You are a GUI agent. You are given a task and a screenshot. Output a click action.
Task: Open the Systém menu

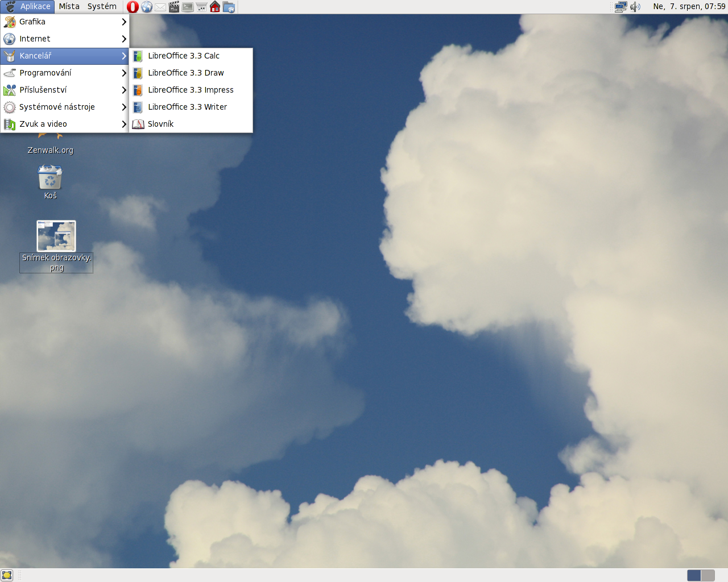pos(102,7)
